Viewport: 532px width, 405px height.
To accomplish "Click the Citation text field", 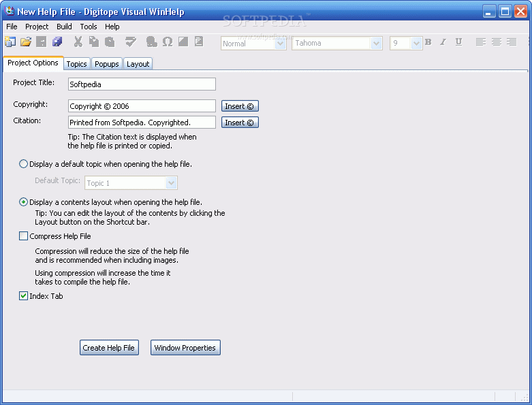I will pos(142,122).
